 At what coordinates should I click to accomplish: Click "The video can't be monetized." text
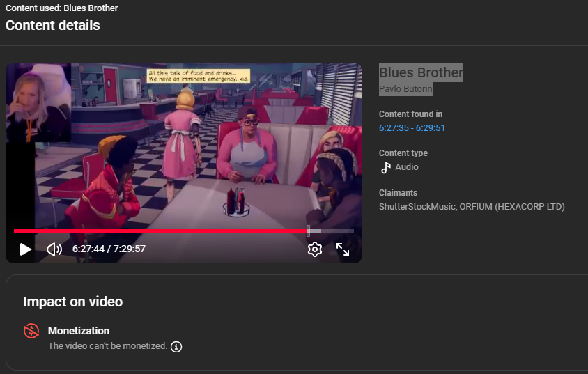pyautogui.click(x=107, y=346)
